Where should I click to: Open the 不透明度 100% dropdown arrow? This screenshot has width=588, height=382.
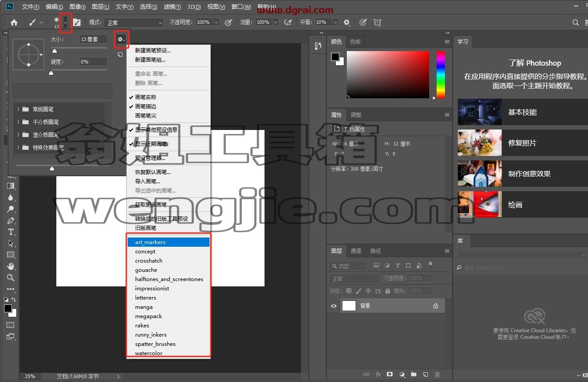tap(216, 22)
